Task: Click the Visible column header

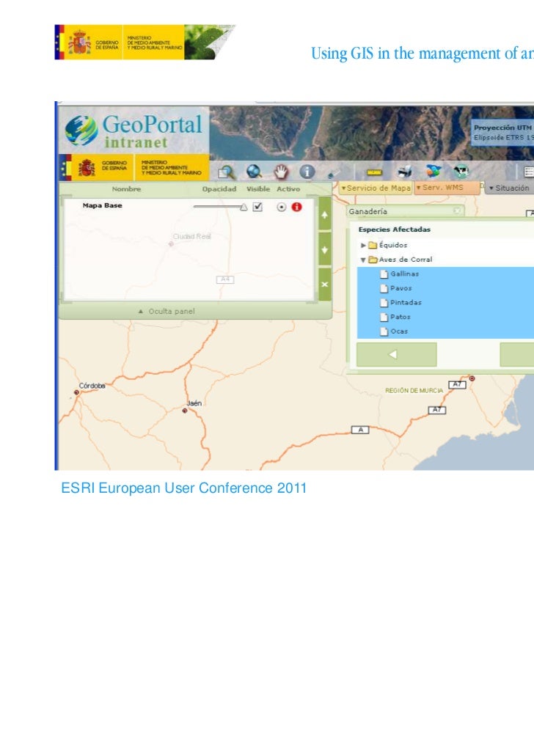Action: [258, 189]
